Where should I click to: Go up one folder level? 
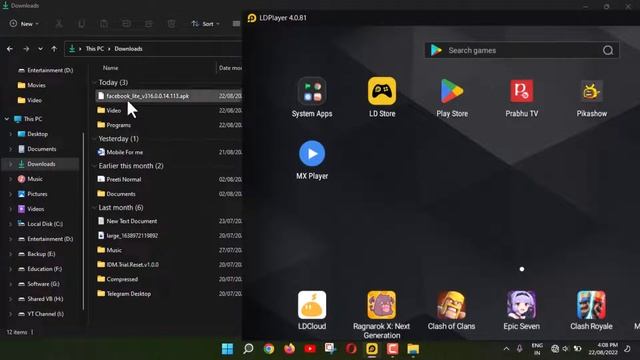tap(54, 49)
